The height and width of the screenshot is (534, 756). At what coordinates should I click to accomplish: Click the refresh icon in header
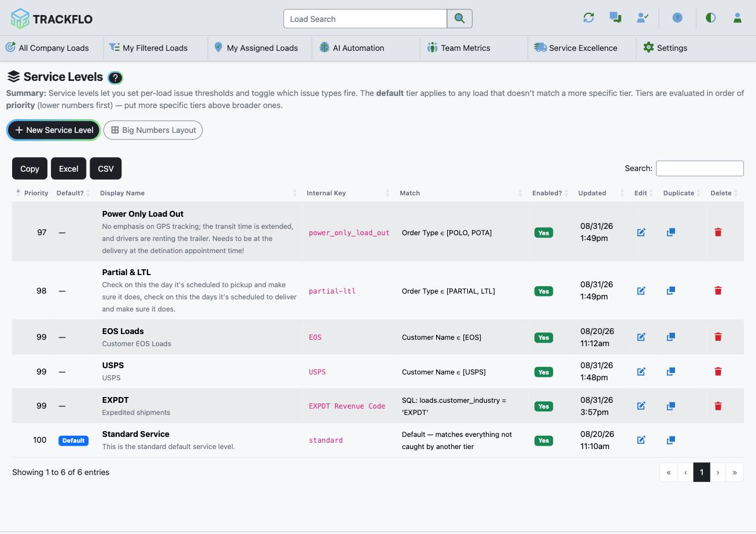[588, 18]
